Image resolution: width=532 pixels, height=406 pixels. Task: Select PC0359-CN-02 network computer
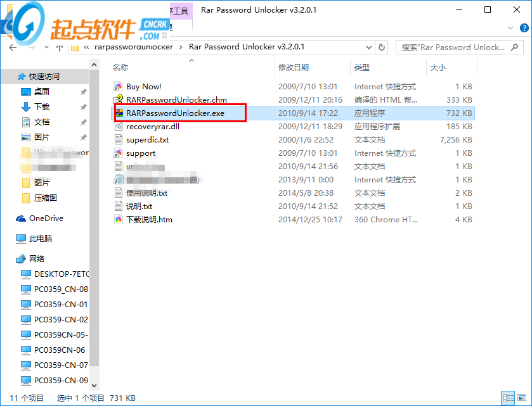(55, 320)
